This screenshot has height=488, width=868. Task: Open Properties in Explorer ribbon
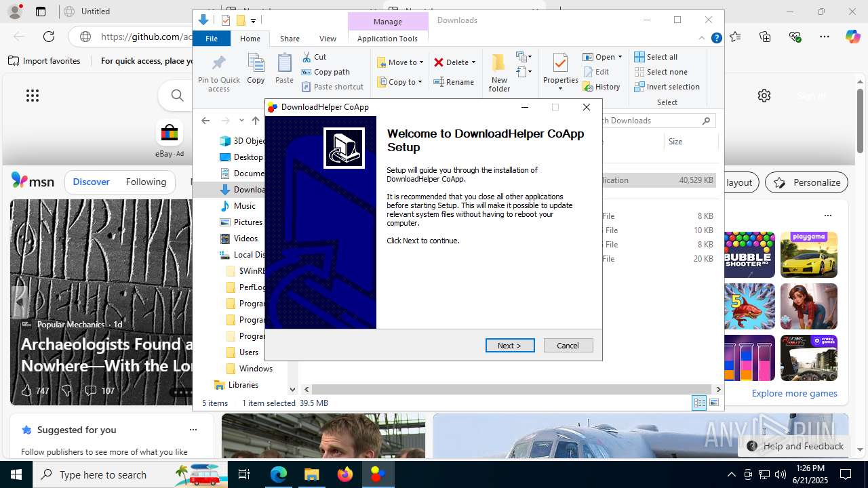click(560, 73)
